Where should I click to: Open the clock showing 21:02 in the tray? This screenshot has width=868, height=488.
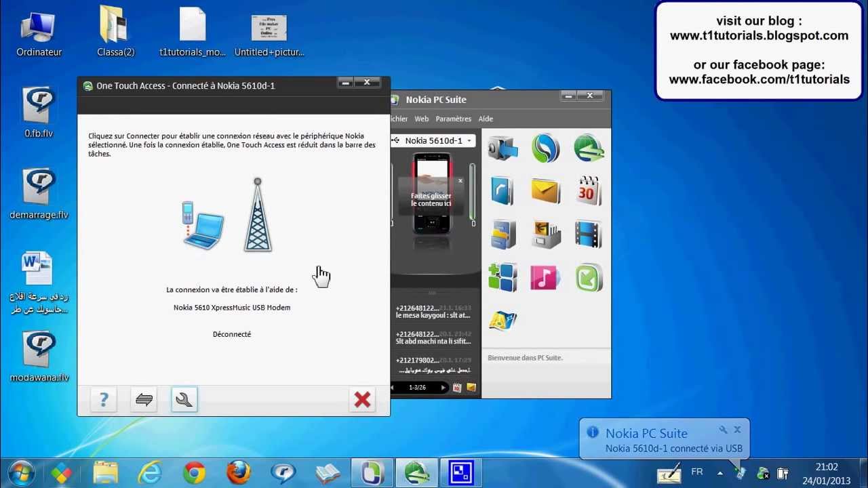(827, 474)
